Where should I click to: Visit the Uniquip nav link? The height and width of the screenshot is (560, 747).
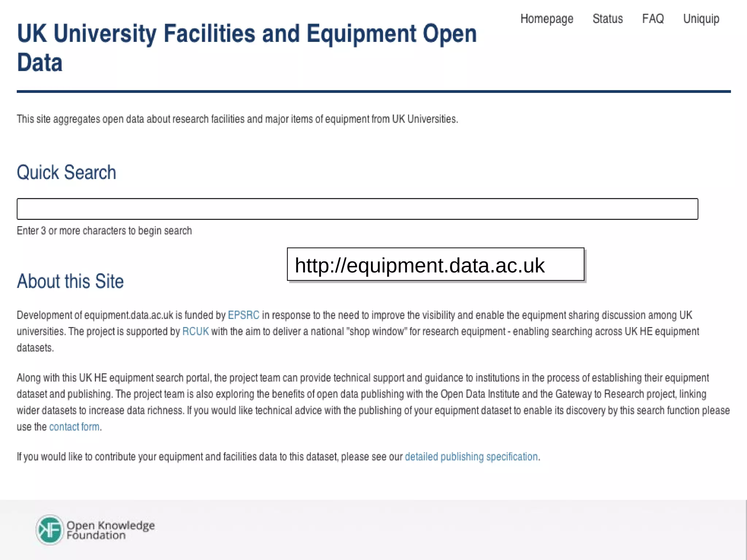(x=701, y=19)
